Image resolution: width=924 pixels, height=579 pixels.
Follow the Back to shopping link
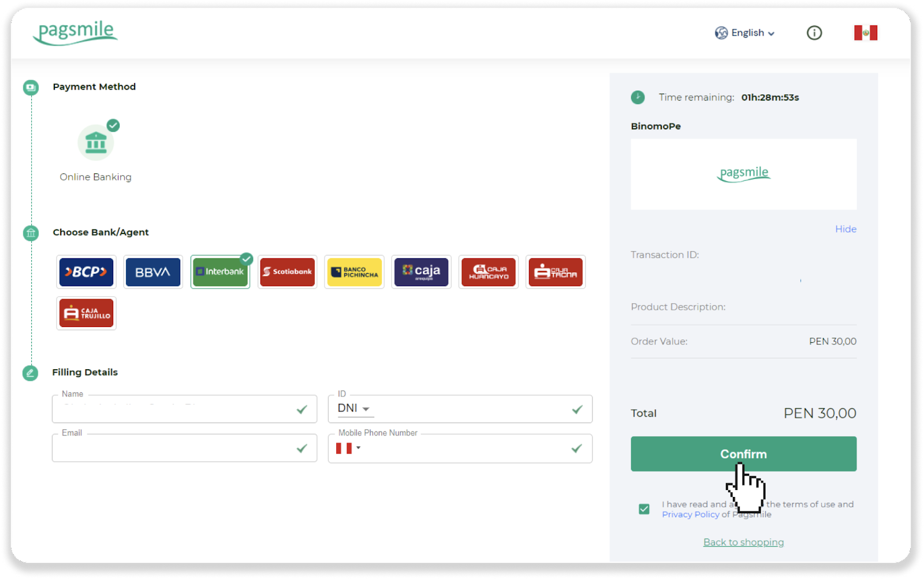click(x=743, y=542)
